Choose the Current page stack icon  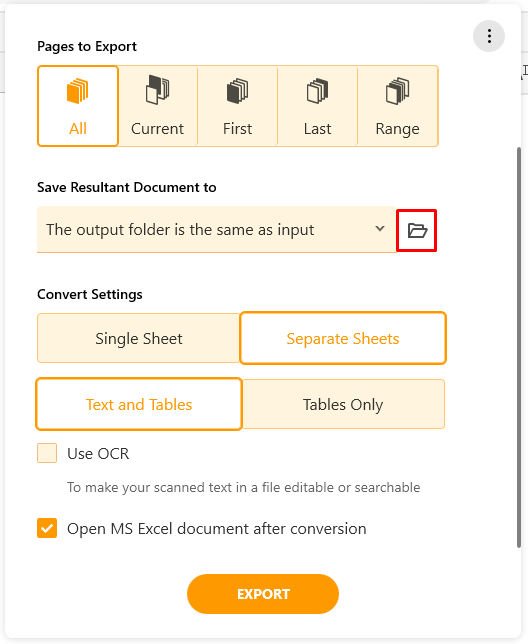point(157,90)
